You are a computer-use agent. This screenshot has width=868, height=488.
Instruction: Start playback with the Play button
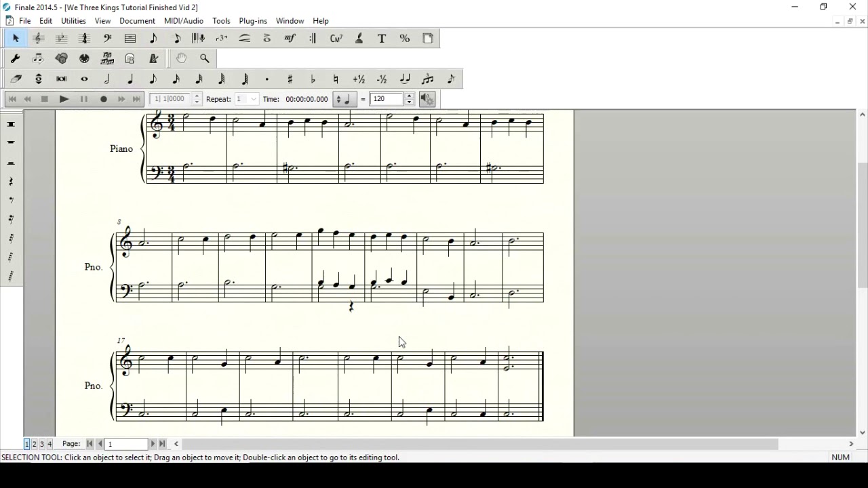64,99
